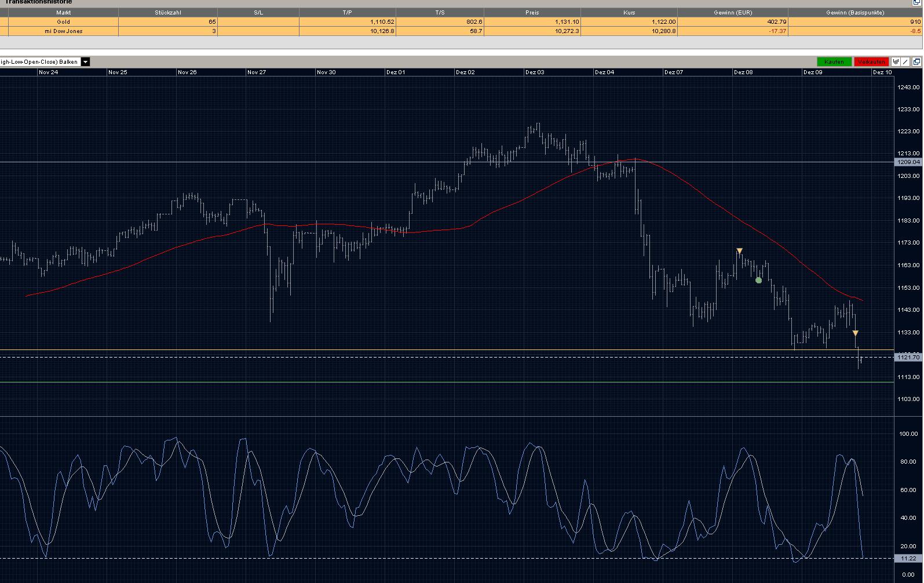Screen dimensions: 924x583
Task: Click the Kurs column header
Action: point(629,13)
